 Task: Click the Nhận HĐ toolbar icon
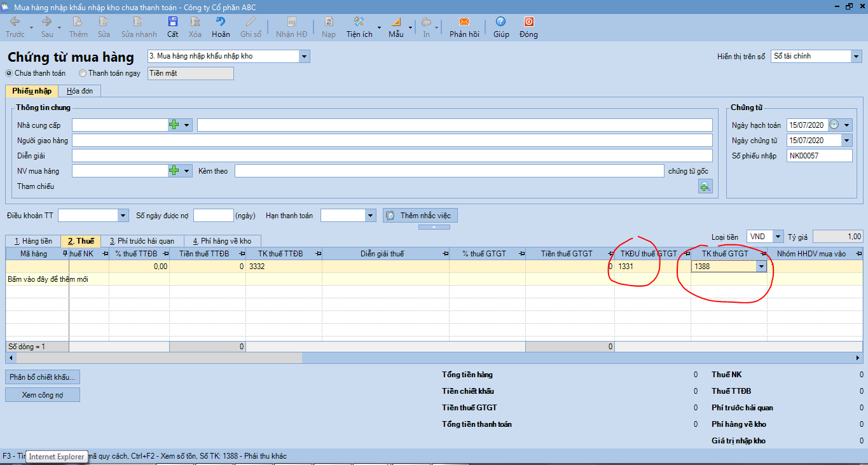291,22
